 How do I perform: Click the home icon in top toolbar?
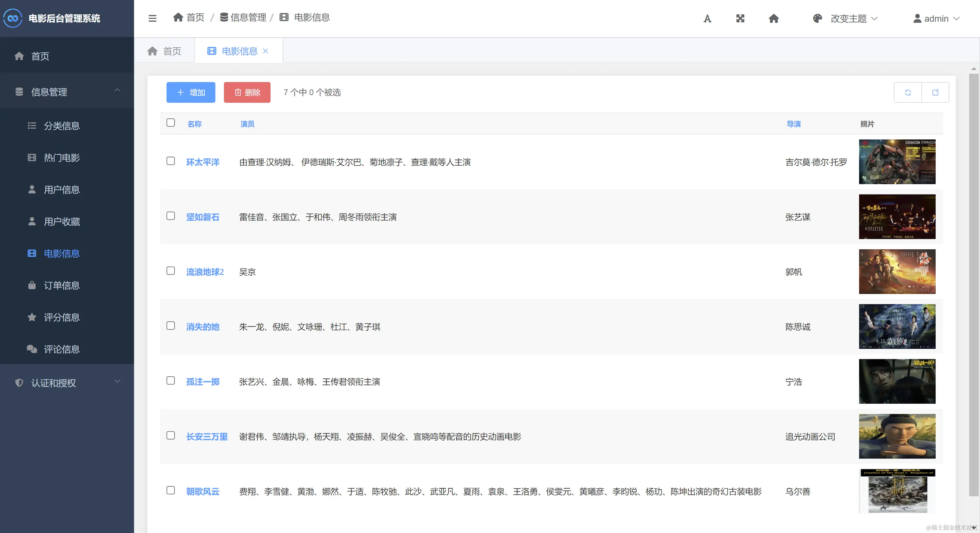point(774,18)
